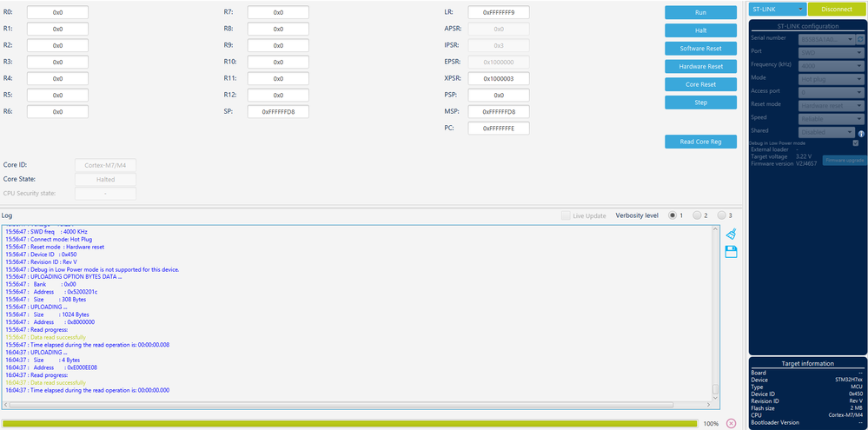
Task: Open the ST-LINK interface dropdown
Action: 778,9
